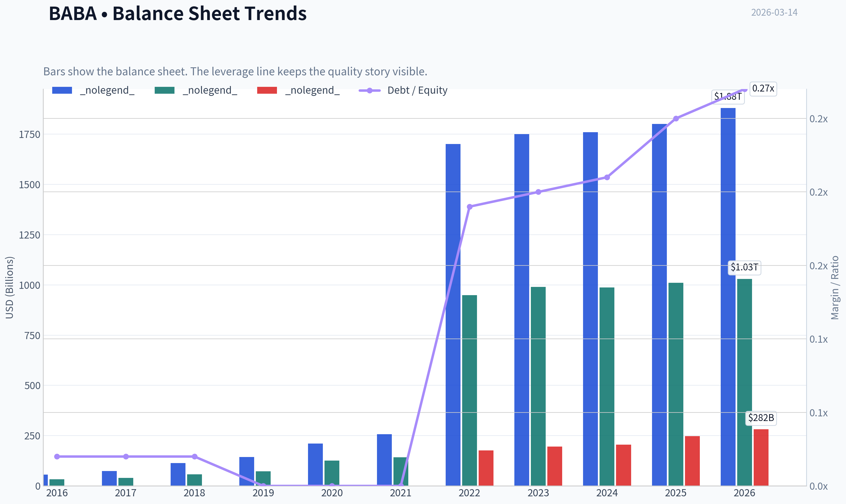Click the purple Debt / Equity legend line marker
This screenshot has width=846, height=504.
[369, 90]
